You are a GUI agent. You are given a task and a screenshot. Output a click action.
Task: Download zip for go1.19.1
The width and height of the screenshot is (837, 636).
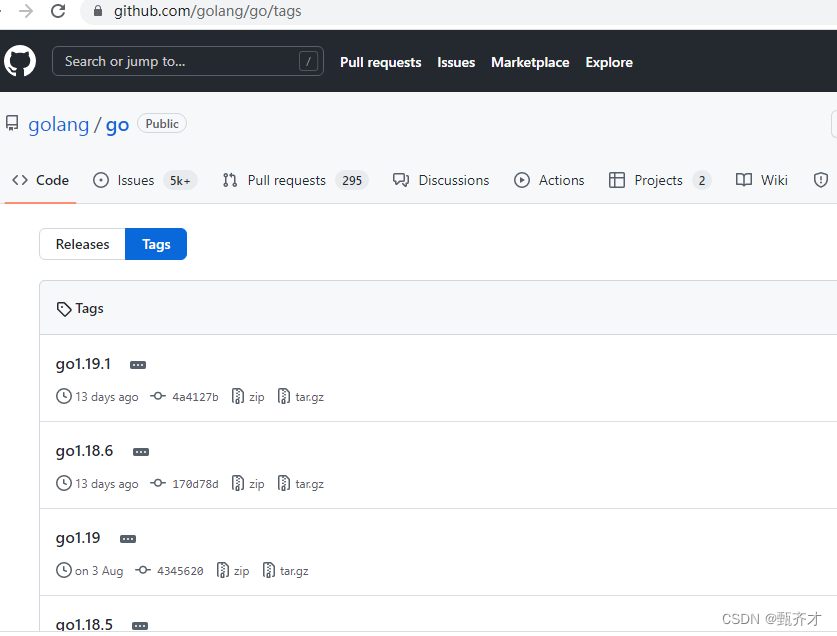click(248, 397)
